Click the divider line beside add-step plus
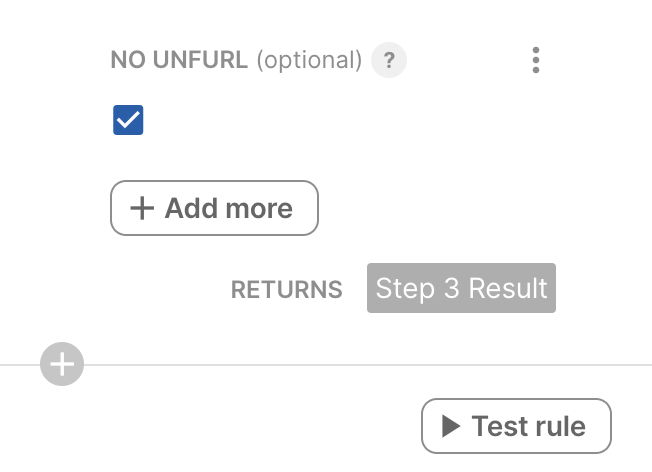The width and height of the screenshot is (652, 472). pos(368,365)
